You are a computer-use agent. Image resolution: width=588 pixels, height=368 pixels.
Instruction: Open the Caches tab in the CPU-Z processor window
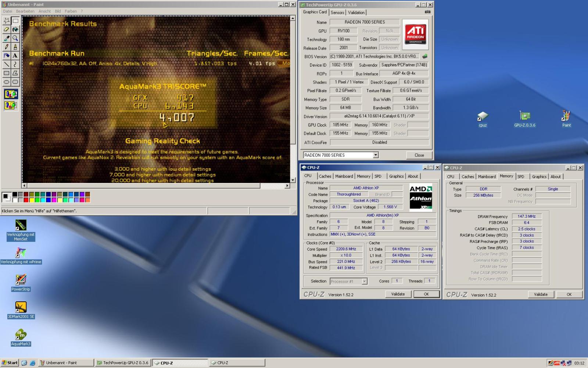325,176
